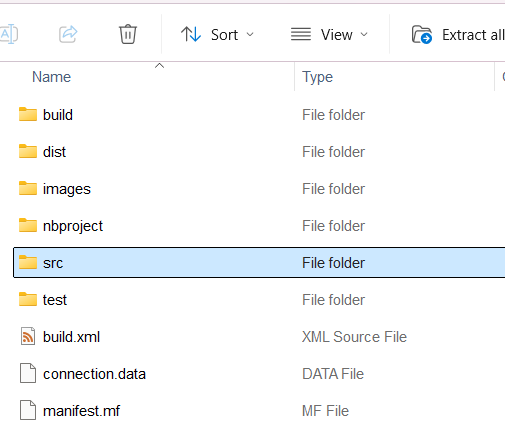Image resolution: width=505 pixels, height=442 pixels.
Task: Select the src folder row
Action: (x=259, y=263)
